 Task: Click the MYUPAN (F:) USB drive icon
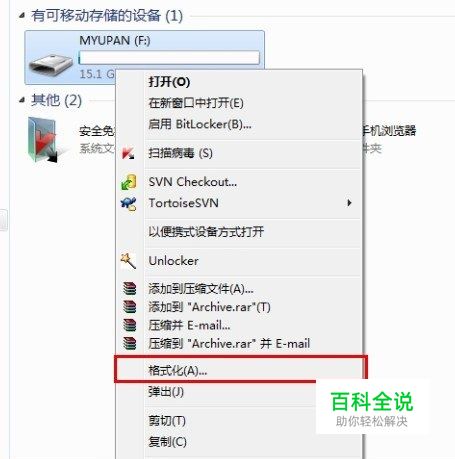(51, 64)
